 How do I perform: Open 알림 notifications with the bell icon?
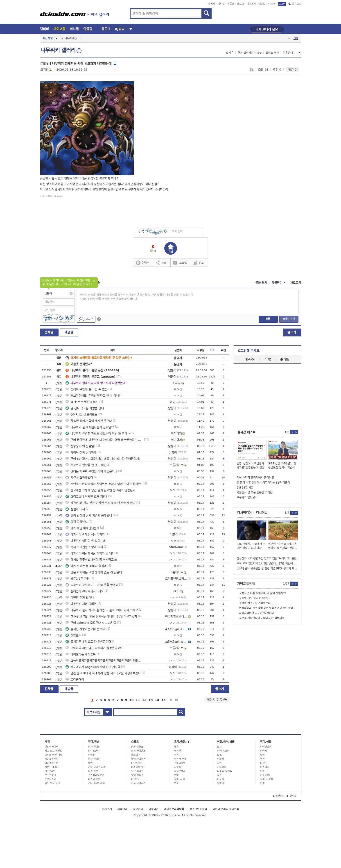click(x=285, y=359)
